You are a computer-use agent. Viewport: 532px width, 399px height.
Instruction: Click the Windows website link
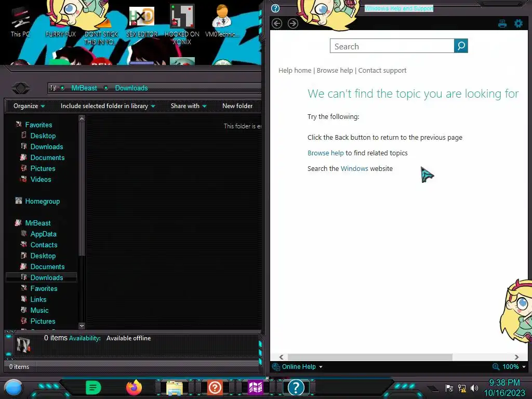[x=354, y=169]
